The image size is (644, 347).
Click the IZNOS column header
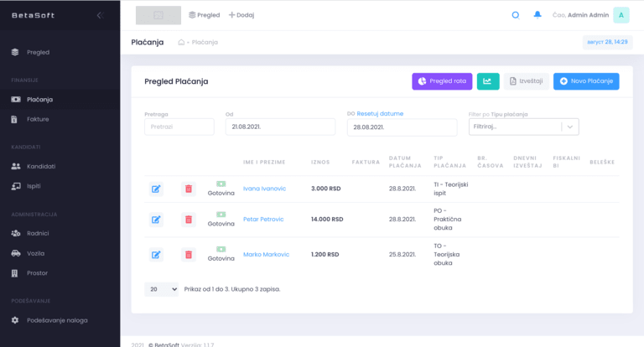click(320, 163)
